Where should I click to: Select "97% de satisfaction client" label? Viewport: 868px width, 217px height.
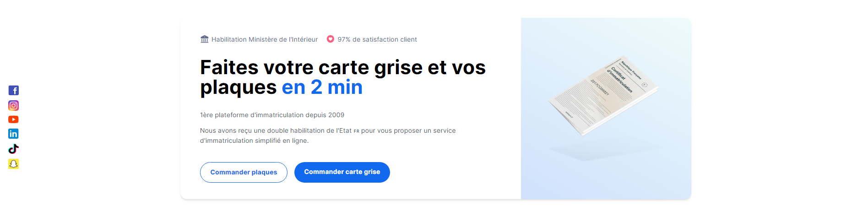pos(377,39)
